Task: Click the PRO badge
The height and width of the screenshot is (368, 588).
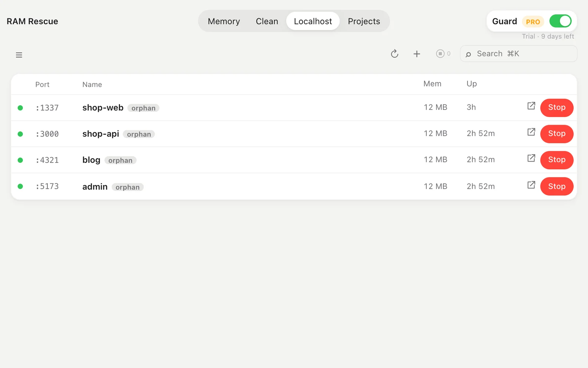Action: tap(533, 22)
